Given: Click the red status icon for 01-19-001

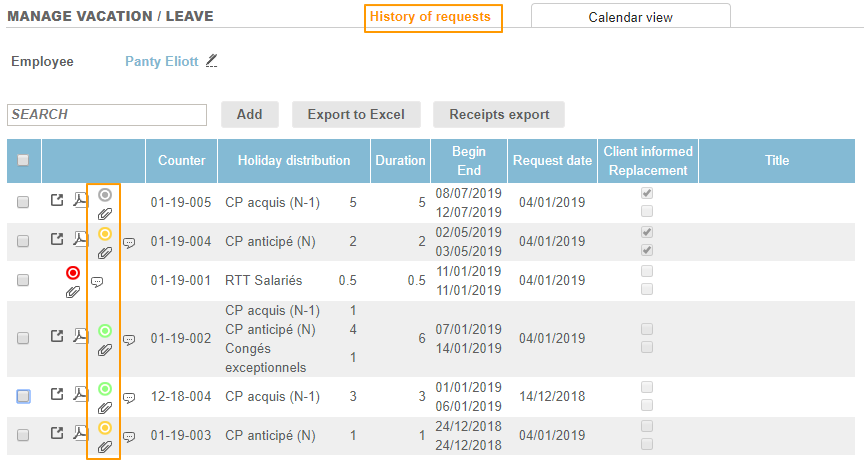Looking at the screenshot, I should 72,273.
